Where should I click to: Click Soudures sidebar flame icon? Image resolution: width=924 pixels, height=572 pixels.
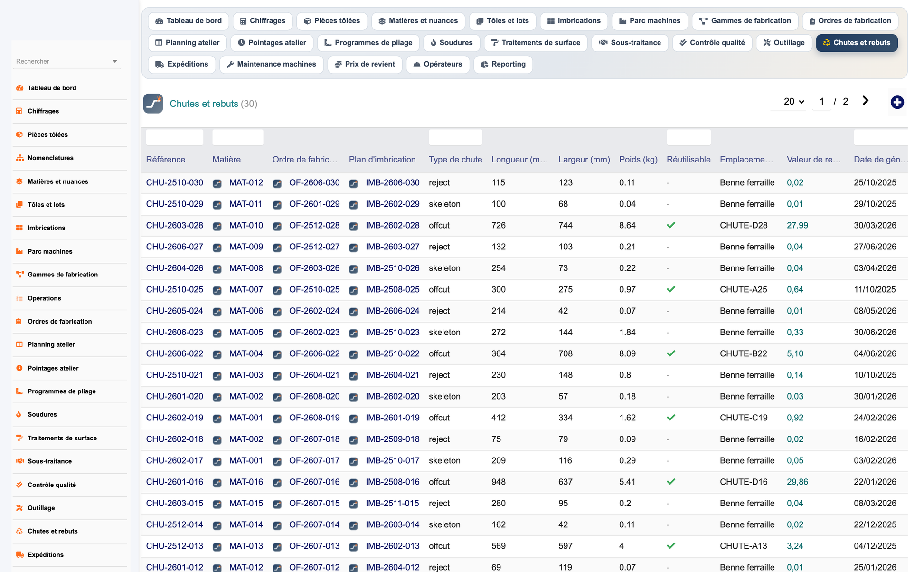point(19,414)
